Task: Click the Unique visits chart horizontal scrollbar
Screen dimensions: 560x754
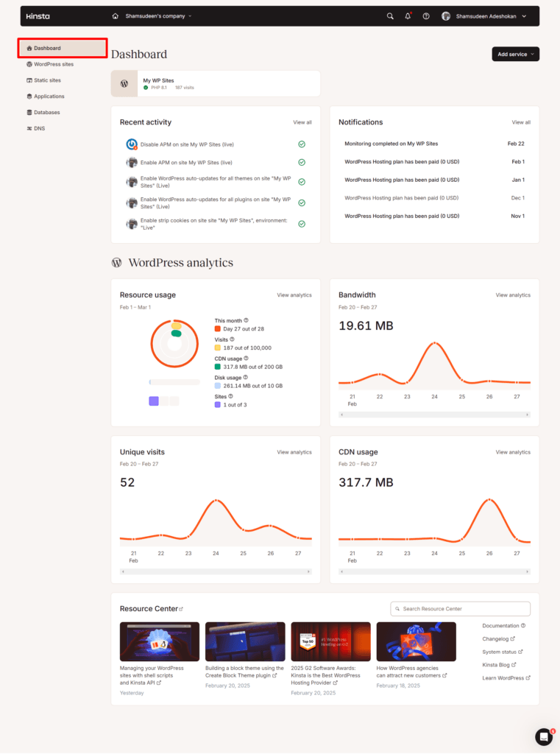Action: [216, 571]
